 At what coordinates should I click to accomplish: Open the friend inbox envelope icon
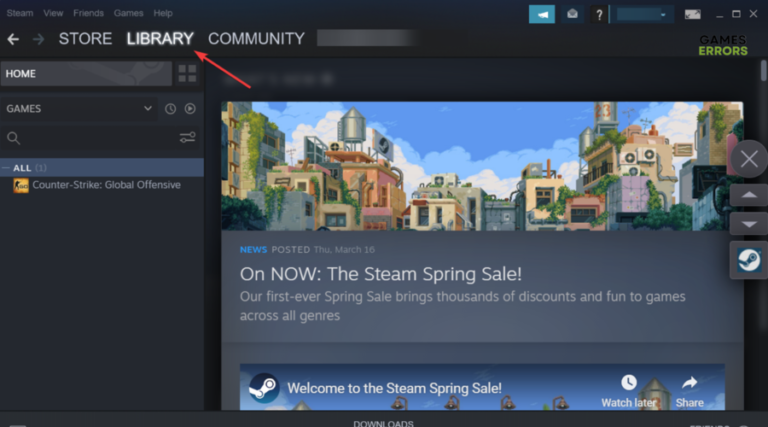[x=572, y=14]
